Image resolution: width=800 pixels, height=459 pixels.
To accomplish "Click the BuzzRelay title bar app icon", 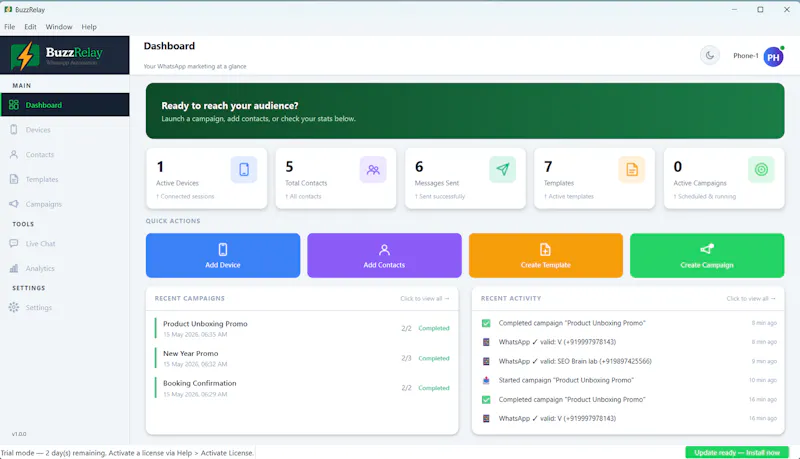I will tap(8, 9).
